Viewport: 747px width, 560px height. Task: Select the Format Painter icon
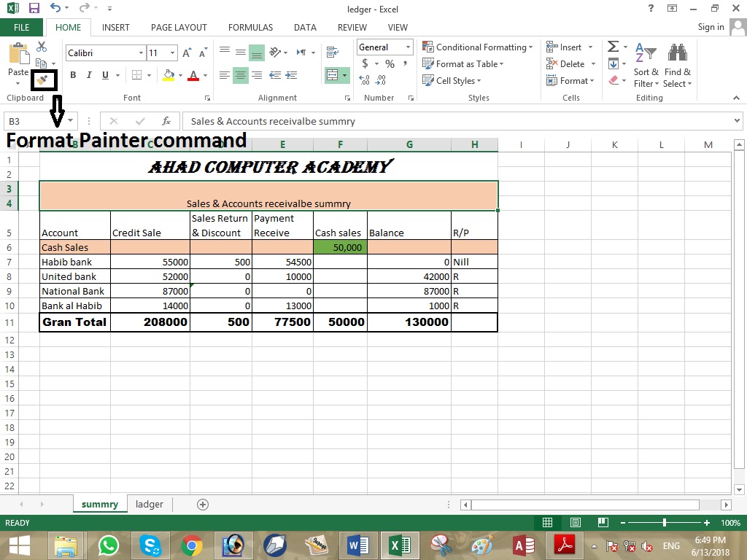pos(43,80)
